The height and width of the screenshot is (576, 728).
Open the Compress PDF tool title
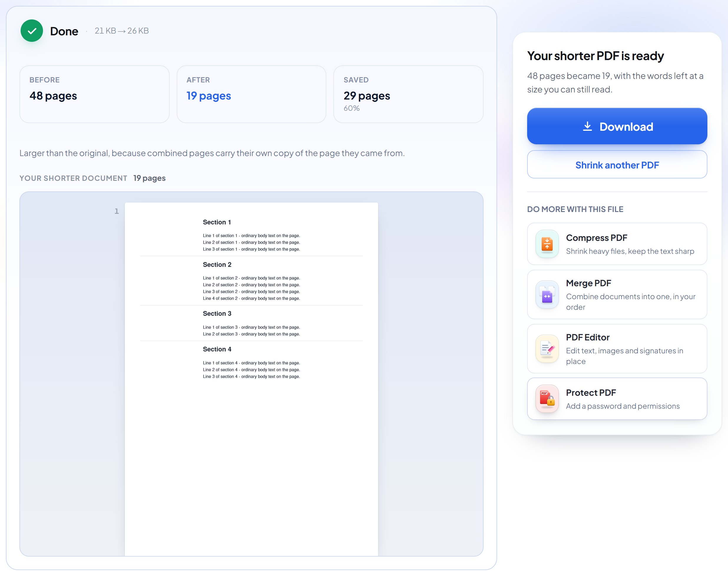596,238
